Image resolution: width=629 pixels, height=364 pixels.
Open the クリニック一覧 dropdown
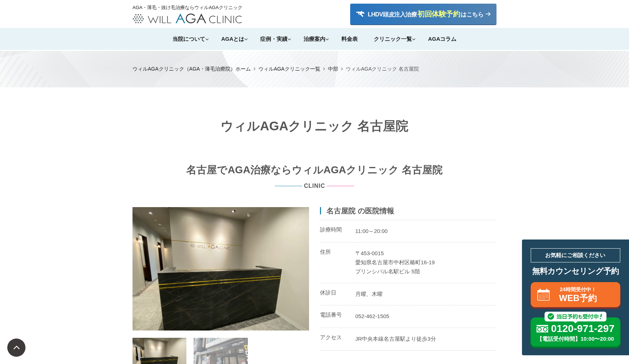pos(394,39)
